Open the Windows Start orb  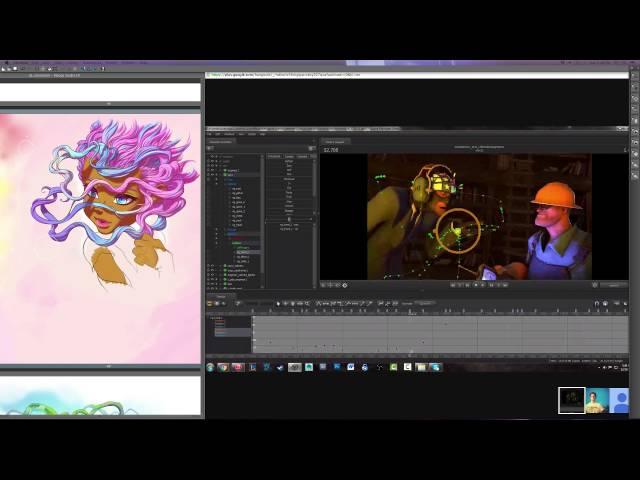point(211,367)
